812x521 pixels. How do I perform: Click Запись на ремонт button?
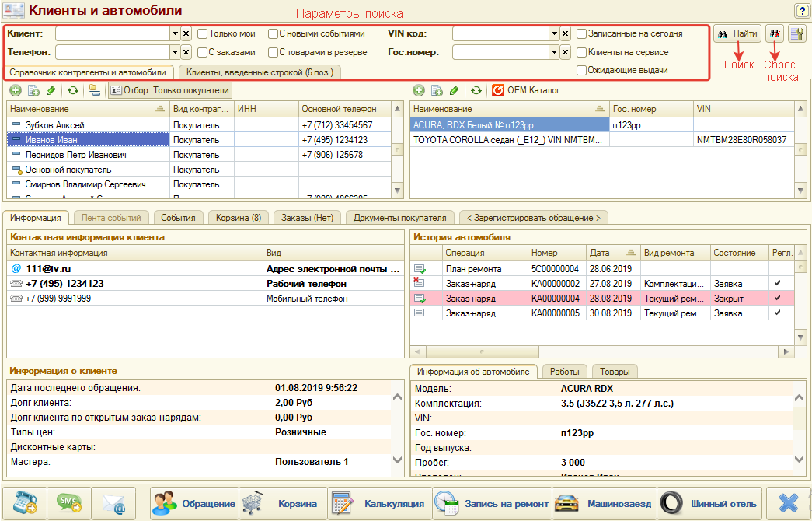492,503
